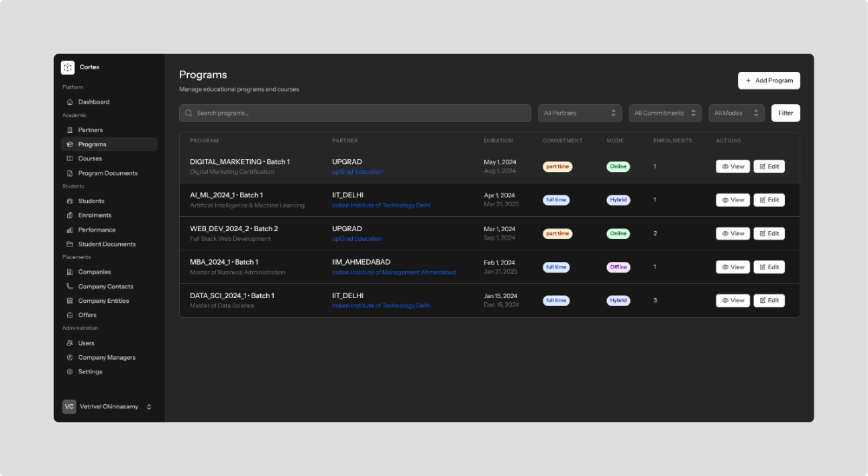The image size is (868, 476).
Task: Click the plus icon on Add Program
Action: (749, 81)
